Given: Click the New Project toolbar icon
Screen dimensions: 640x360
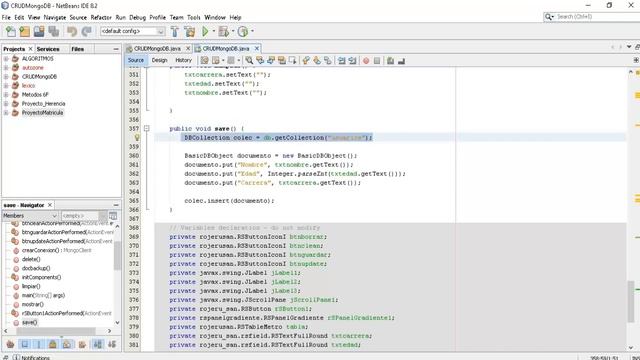Looking at the screenshot, I should (x=24, y=31).
